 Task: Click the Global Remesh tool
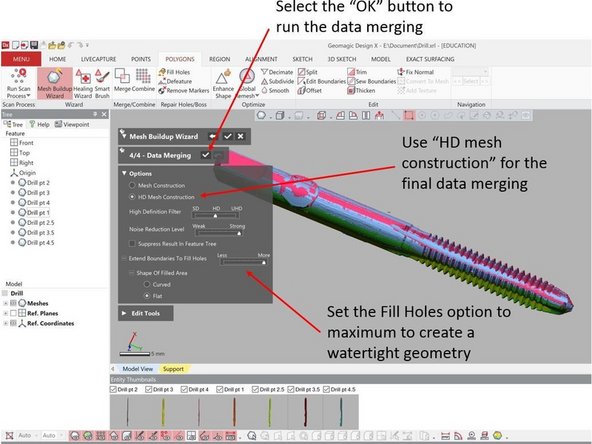(x=247, y=84)
